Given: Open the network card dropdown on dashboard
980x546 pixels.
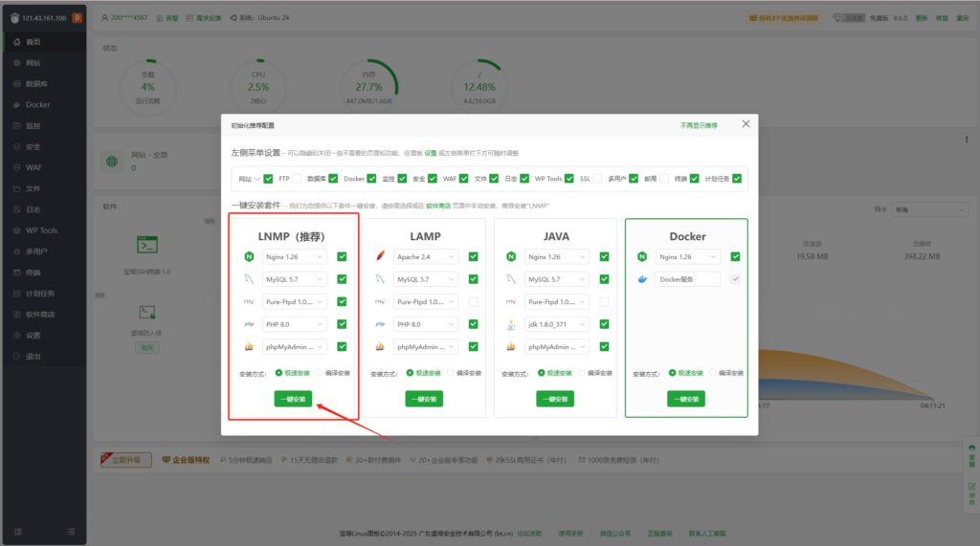Looking at the screenshot, I should pyautogui.click(x=930, y=210).
